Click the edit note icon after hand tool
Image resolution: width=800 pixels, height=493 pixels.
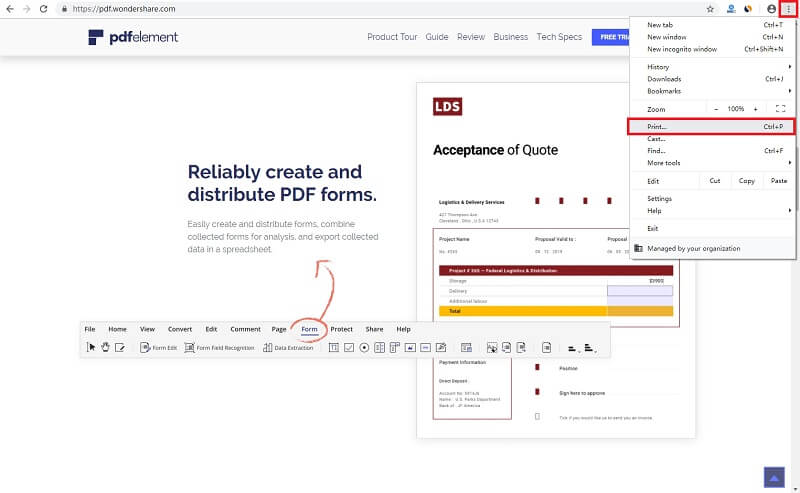(x=120, y=348)
